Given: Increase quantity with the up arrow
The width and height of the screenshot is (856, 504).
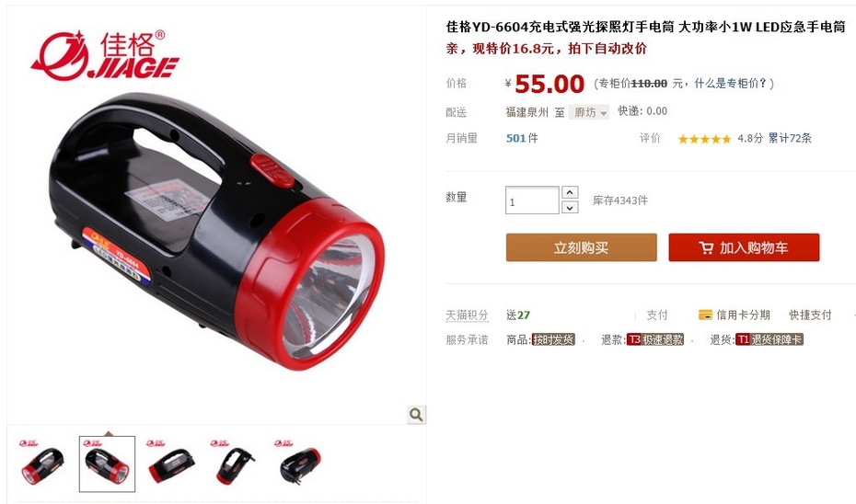Looking at the screenshot, I should (x=570, y=192).
